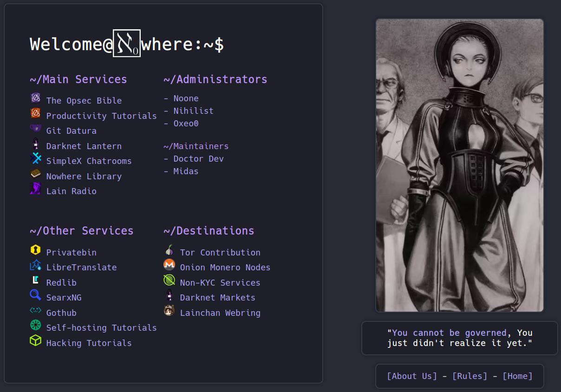Viewport: 561px width, 392px height.
Task: Navigate to the [Home] link
Action: coord(517,376)
